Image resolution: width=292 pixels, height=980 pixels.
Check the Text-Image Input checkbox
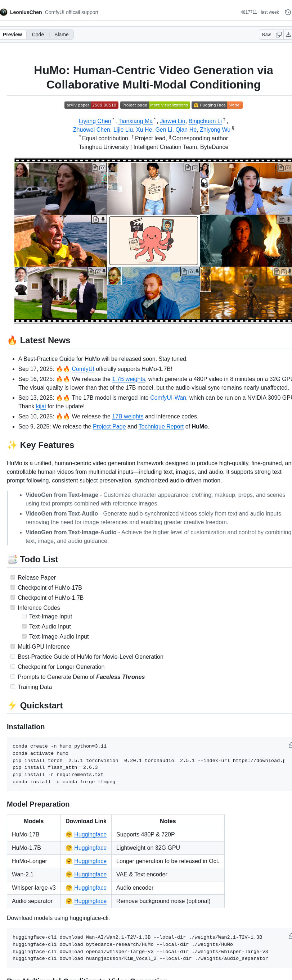pyautogui.click(x=24, y=616)
